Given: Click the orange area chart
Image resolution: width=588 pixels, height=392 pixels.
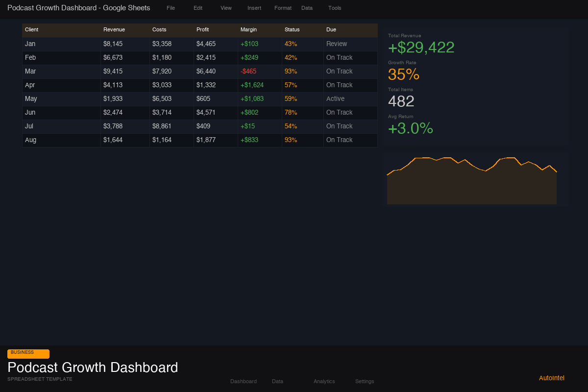Looking at the screenshot, I should (x=472, y=181).
